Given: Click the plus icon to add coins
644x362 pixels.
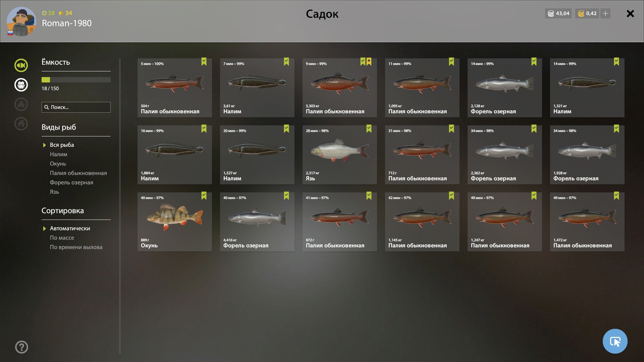Looking at the screenshot, I should 605,13.
